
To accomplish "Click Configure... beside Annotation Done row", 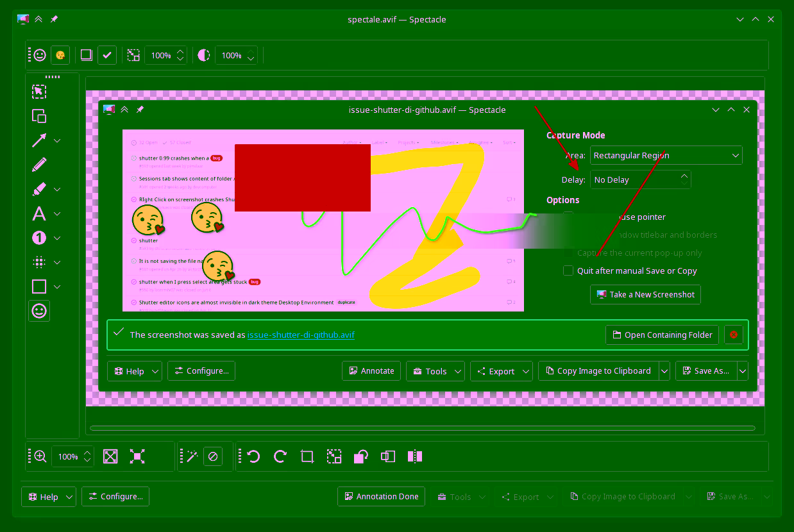I will click(x=115, y=496).
